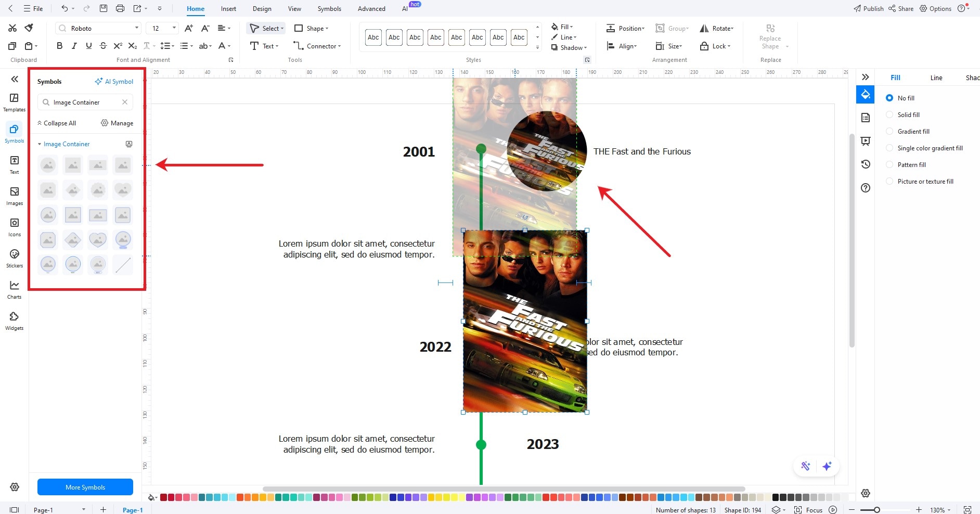Apply Underline formatting
The width and height of the screenshot is (980, 514).
pyautogui.click(x=89, y=46)
